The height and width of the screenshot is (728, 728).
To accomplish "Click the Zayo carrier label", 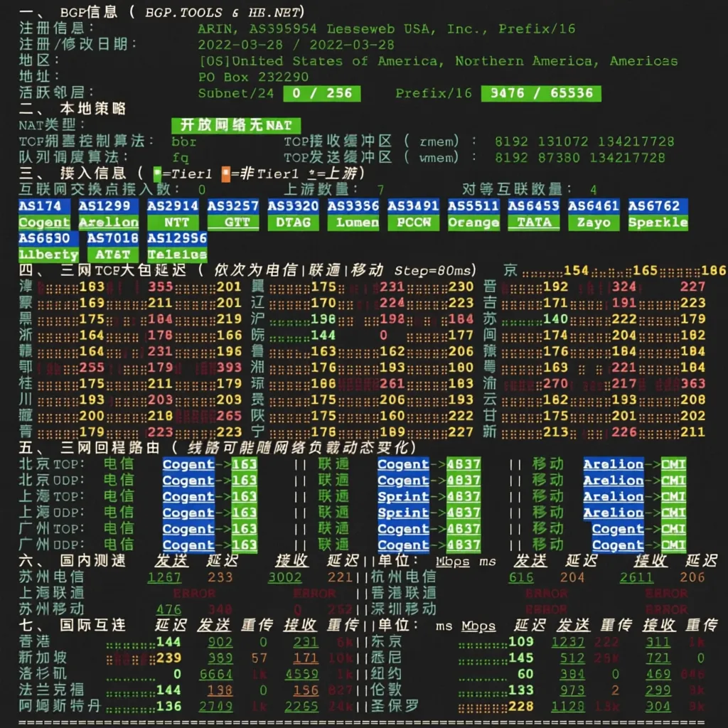I will pos(594,223).
